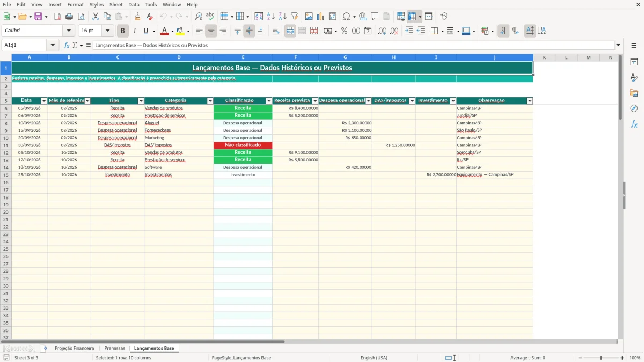644x362 pixels.
Task: Select column header G
Action: 345,57
